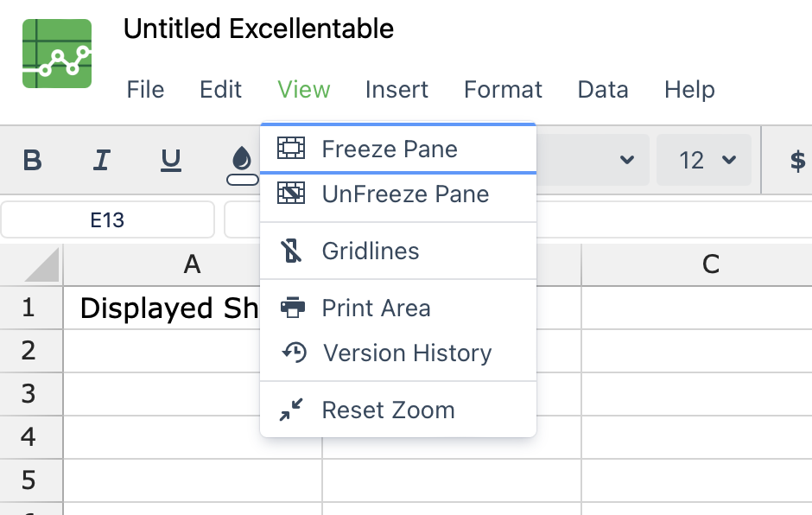
Task: Toggle Bold formatting button
Action: (x=32, y=160)
